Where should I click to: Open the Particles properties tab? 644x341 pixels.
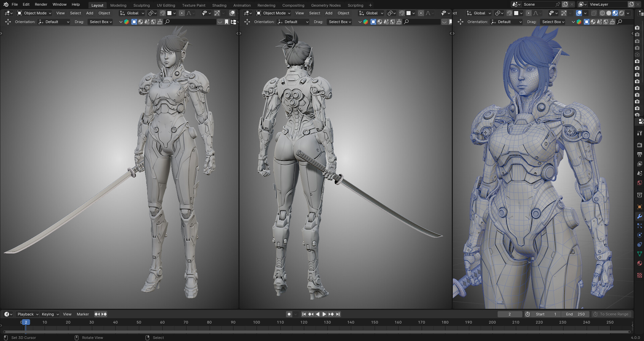pos(639,226)
